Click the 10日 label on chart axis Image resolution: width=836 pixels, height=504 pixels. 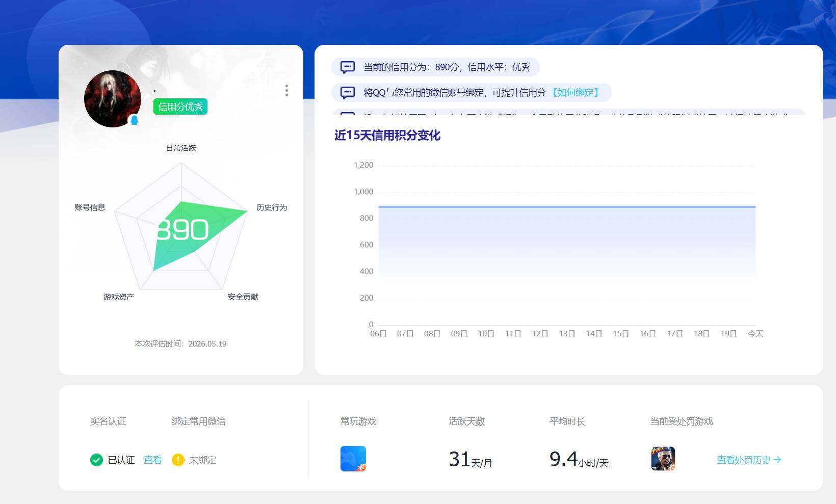click(x=486, y=333)
